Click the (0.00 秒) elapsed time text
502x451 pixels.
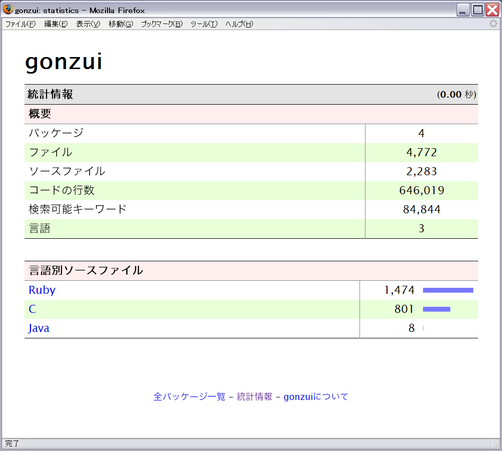456,94
